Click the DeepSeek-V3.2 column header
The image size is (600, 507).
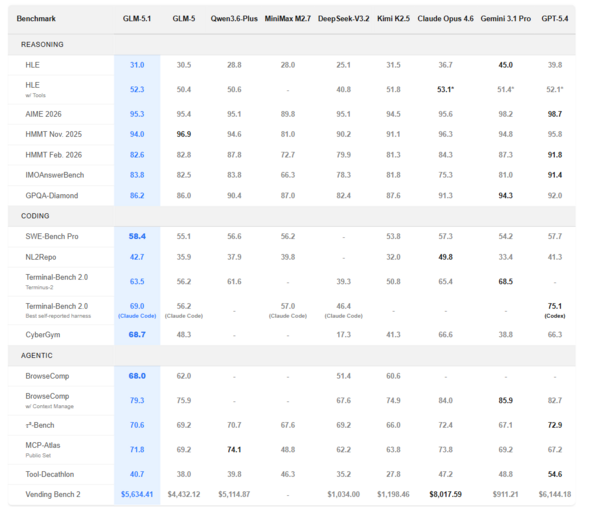tap(343, 19)
